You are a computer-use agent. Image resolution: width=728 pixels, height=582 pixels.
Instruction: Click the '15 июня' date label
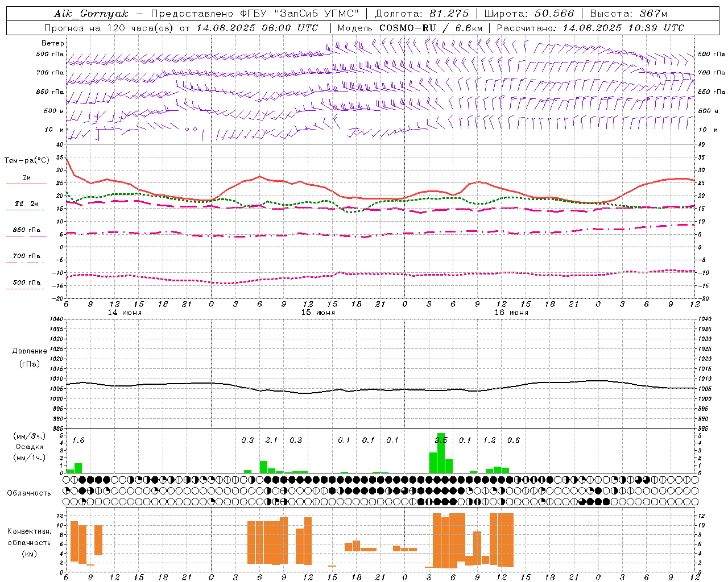(x=318, y=313)
